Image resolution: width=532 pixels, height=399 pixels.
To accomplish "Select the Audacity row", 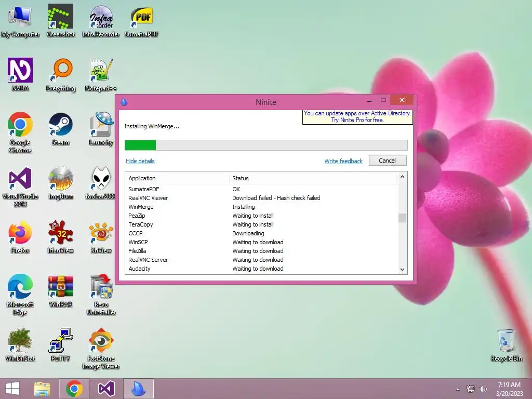I will (261, 269).
